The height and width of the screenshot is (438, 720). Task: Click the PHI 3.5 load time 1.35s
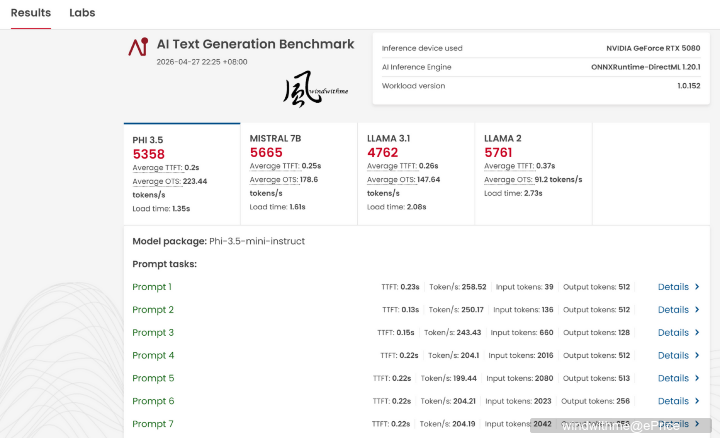(181, 209)
